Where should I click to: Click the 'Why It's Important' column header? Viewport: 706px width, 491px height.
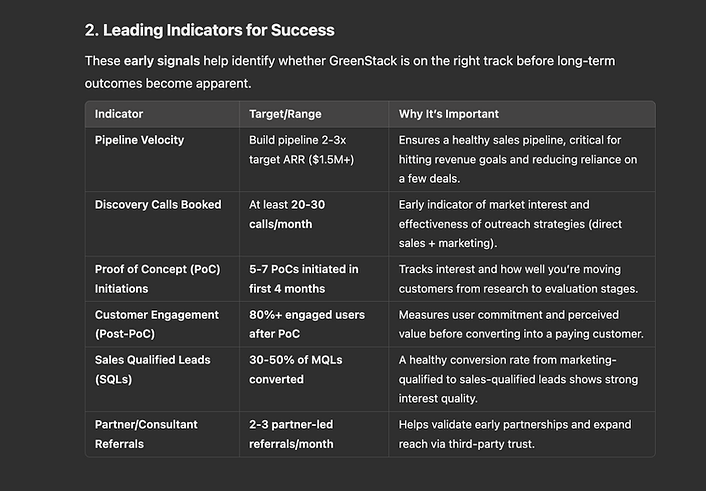pos(448,114)
